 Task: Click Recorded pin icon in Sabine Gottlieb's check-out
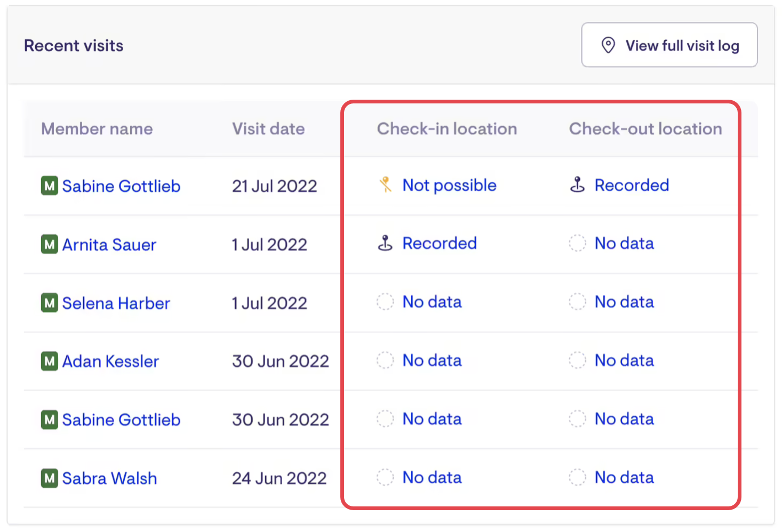[x=577, y=185]
